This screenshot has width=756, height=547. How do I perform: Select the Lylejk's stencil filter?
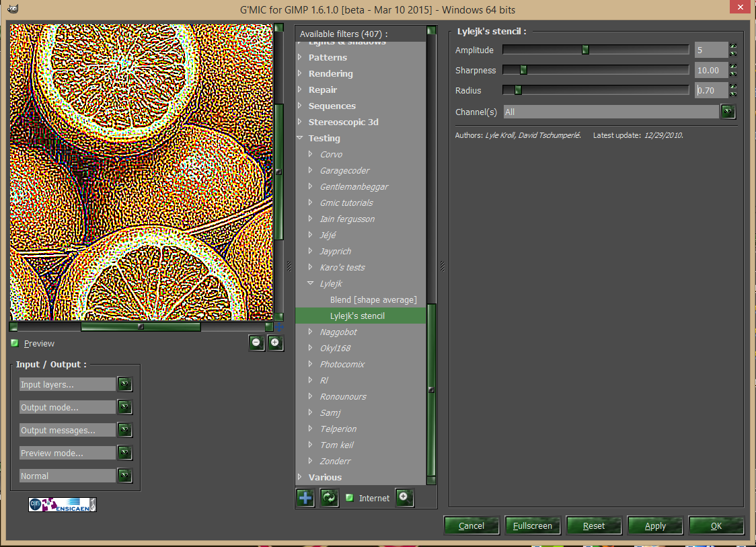click(361, 316)
